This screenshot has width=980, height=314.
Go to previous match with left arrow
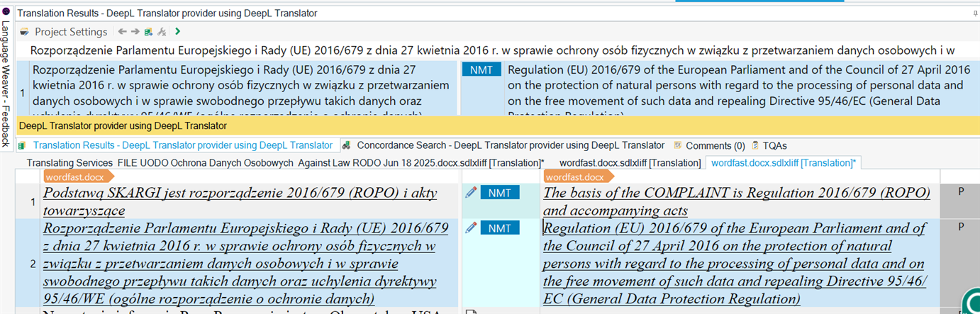(x=122, y=32)
